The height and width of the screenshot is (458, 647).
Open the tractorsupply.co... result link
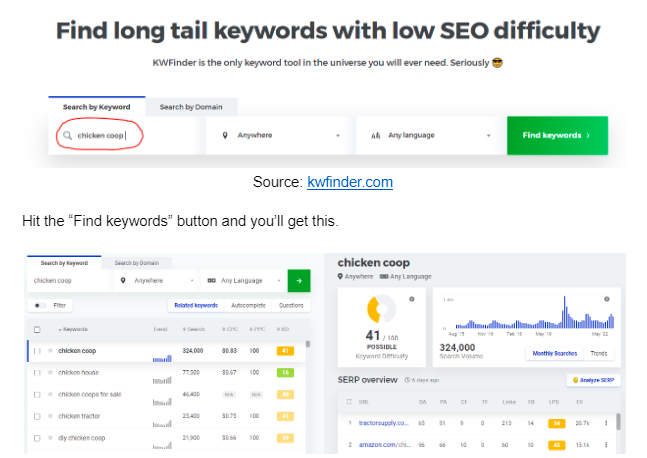pos(383,423)
